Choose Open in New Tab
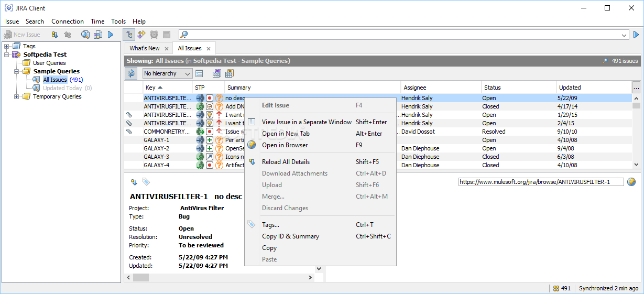The width and height of the screenshot is (644, 294). (x=320, y=134)
